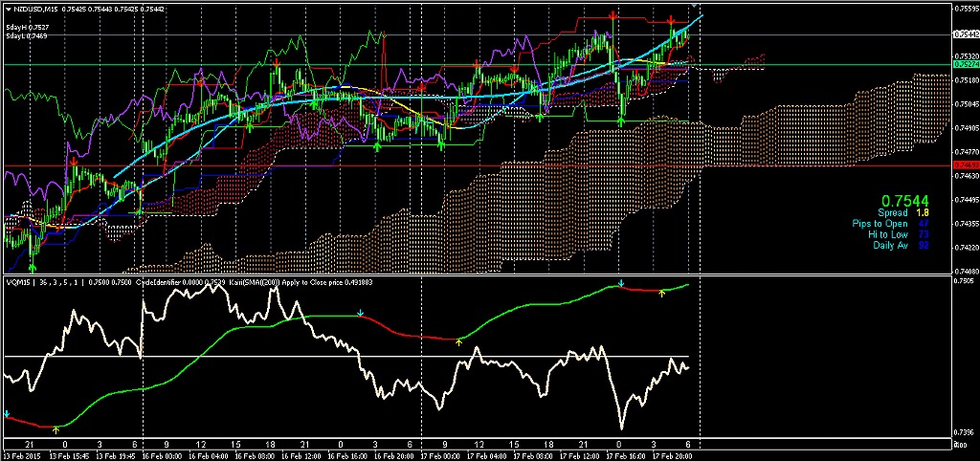Click the large green 0.7544 price readout
This screenshot has width=980, height=461.
pos(904,201)
